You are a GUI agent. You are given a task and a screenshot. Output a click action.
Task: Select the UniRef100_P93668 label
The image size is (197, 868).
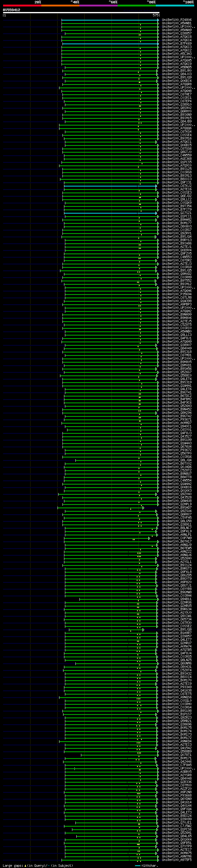pyautogui.click(x=177, y=795)
